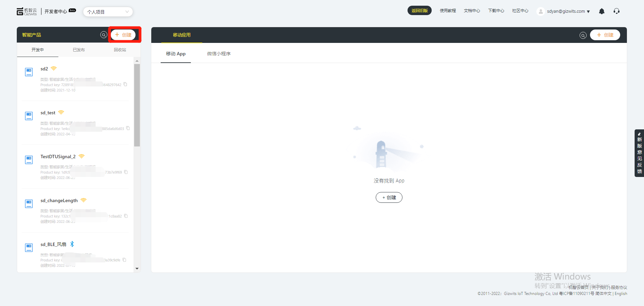The height and width of the screenshot is (306, 644).
Task: Click the notification bell icon
Action: point(601,11)
